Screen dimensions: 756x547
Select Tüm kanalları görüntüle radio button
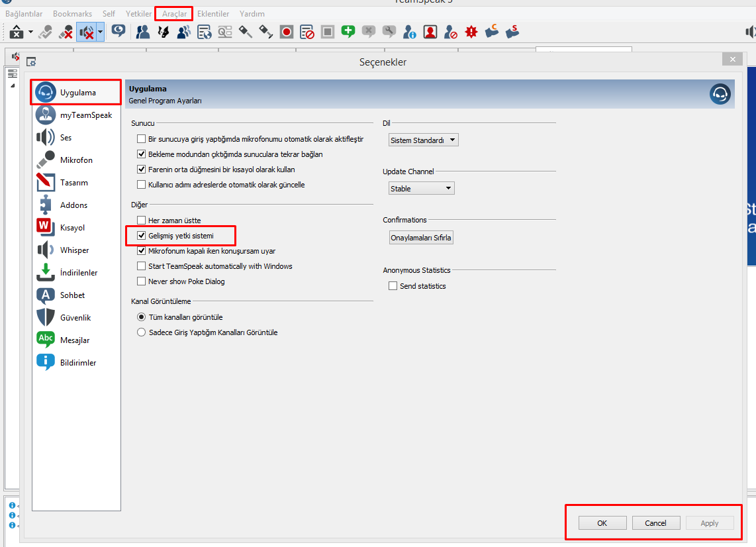click(141, 317)
